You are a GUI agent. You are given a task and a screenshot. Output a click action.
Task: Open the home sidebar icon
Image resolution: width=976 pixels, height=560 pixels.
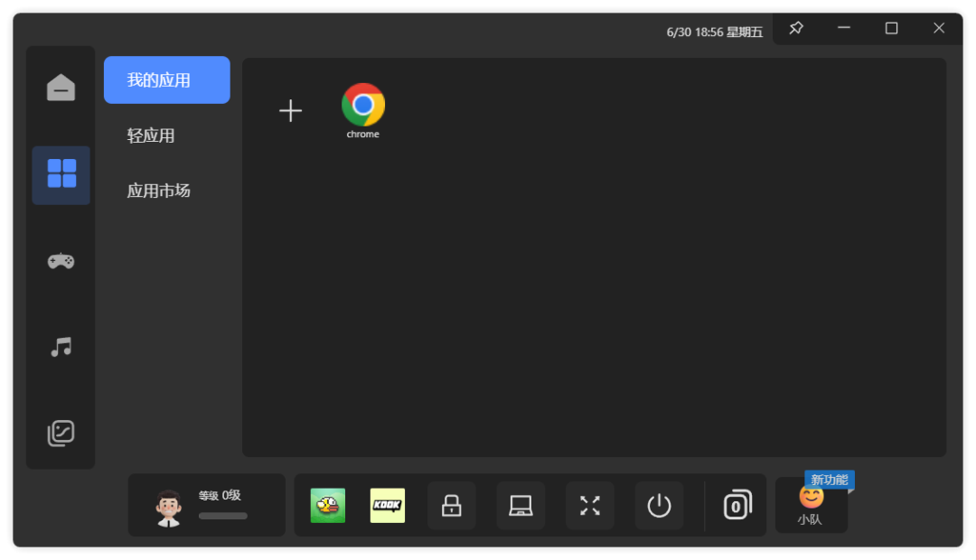[x=61, y=87]
